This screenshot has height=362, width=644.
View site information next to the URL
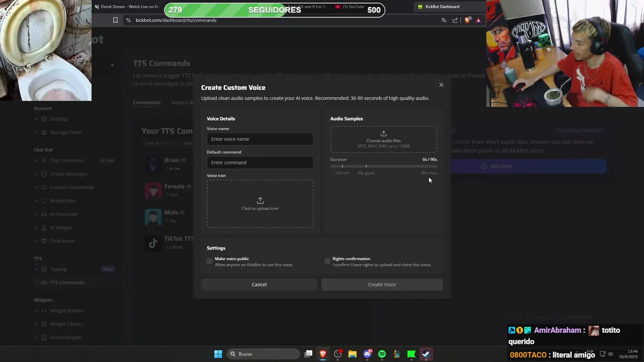[x=128, y=20]
